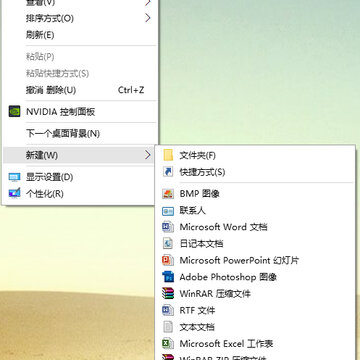The width and height of the screenshot is (360, 360).
Task: Click the BMP 图像 icon
Action: tap(168, 194)
